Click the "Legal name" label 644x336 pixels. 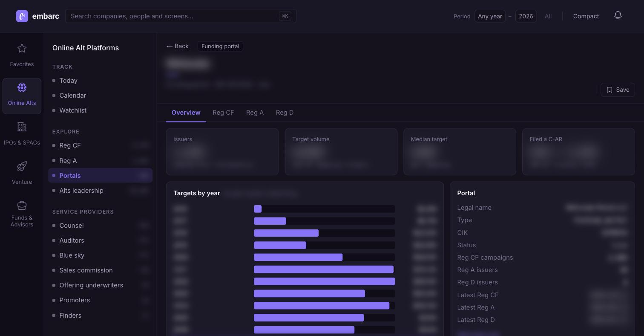tap(474, 208)
